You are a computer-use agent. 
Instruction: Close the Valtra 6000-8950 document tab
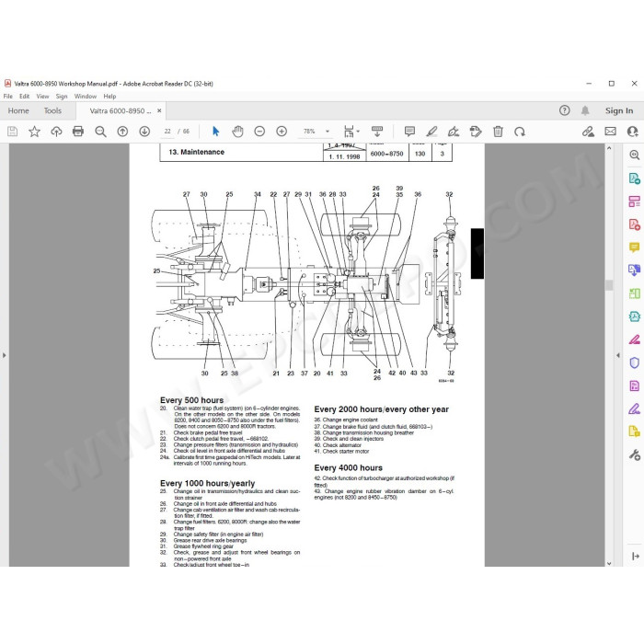coord(159,111)
